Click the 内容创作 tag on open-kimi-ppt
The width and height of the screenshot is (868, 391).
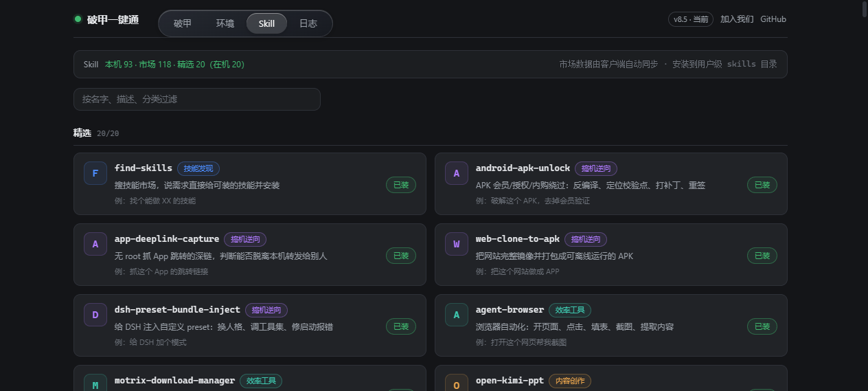point(570,381)
